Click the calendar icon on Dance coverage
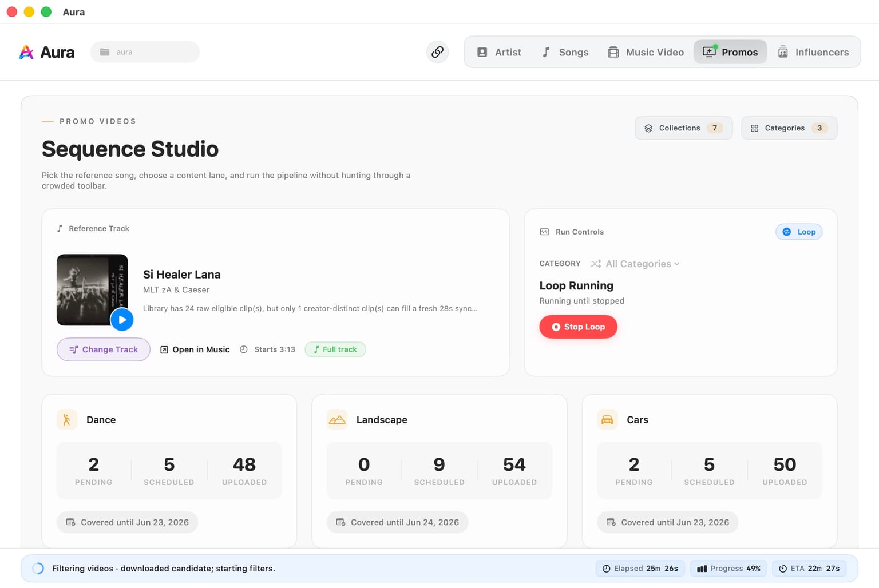The height and width of the screenshot is (588, 879). [71, 522]
